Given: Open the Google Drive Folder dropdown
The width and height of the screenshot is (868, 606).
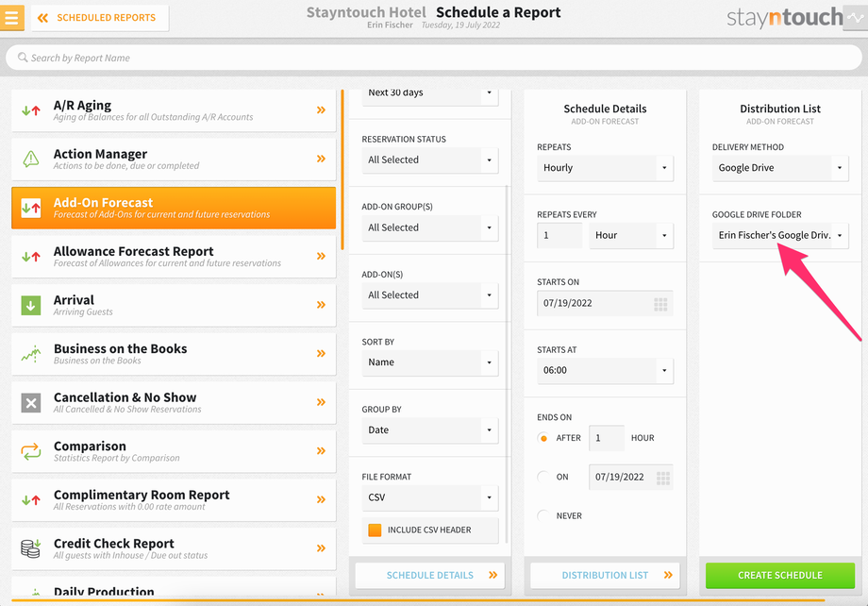Looking at the screenshot, I should (x=780, y=235).
